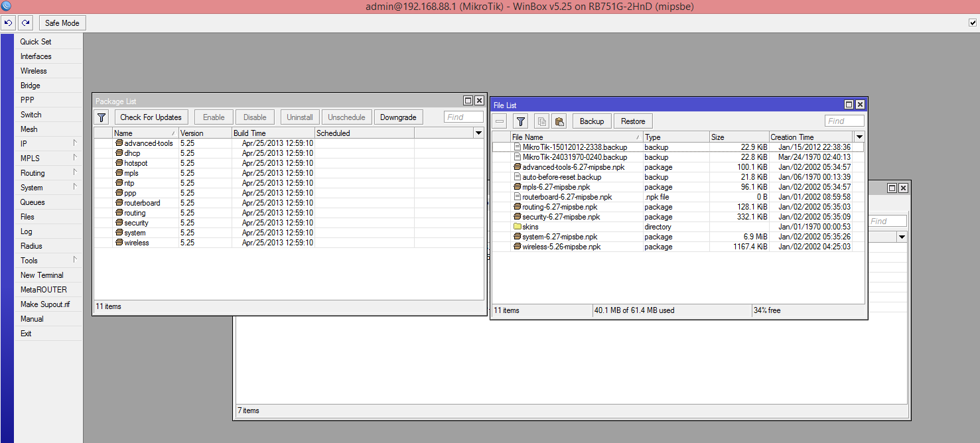This screenshot has height=443, width=980.
Task: Click the file icon beside routerboard-6.27-mipsbe.npk
Action: [x=518, y=197]
